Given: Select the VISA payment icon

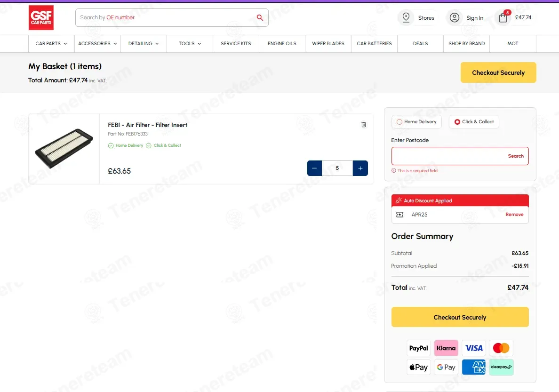Looking at the screenshot, I should (x=474, y=348).
